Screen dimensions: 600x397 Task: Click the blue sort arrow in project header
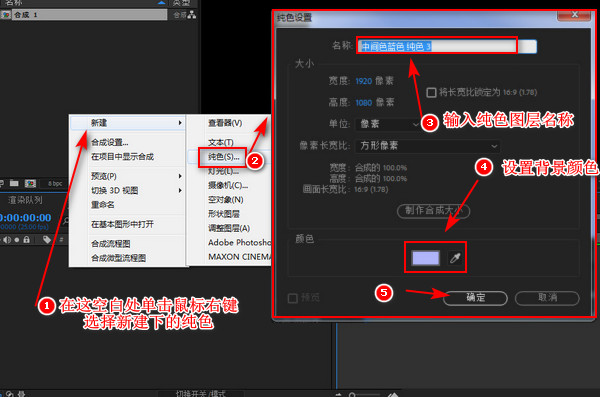pos(162,3)
